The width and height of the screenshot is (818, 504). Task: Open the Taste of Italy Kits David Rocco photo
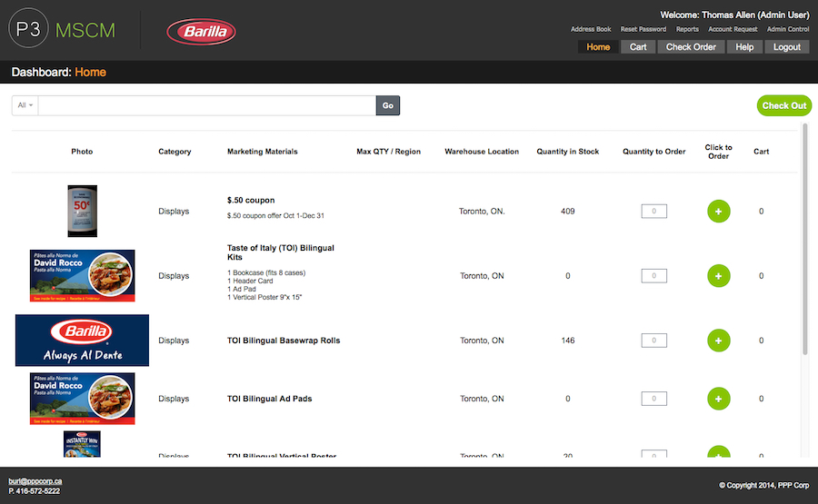pos(83,276)
